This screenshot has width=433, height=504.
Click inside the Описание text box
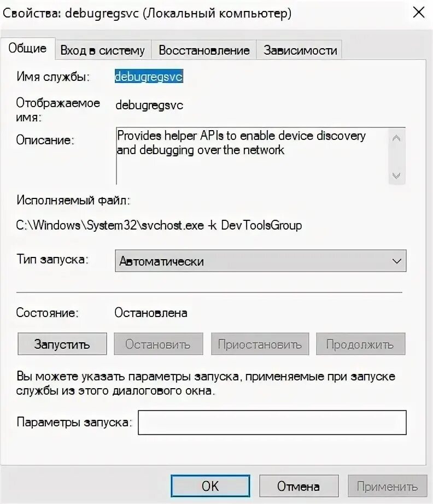click(x=252, y=156)
